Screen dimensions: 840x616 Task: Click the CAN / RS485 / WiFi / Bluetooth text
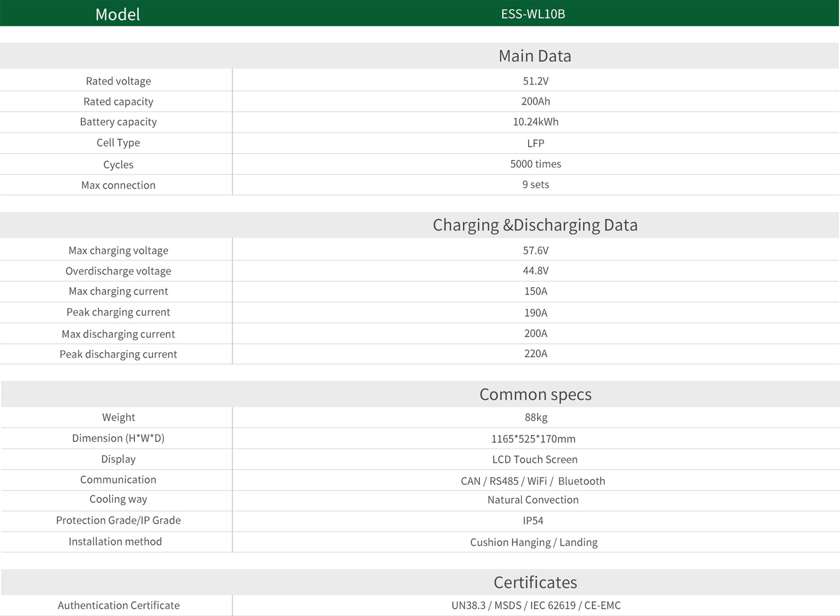(x=533, y=481)
